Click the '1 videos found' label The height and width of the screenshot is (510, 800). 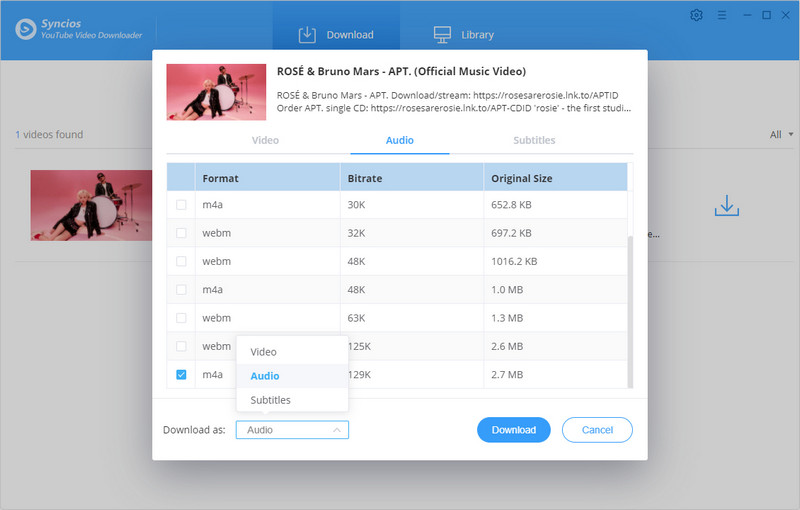[x=49, y=135]
